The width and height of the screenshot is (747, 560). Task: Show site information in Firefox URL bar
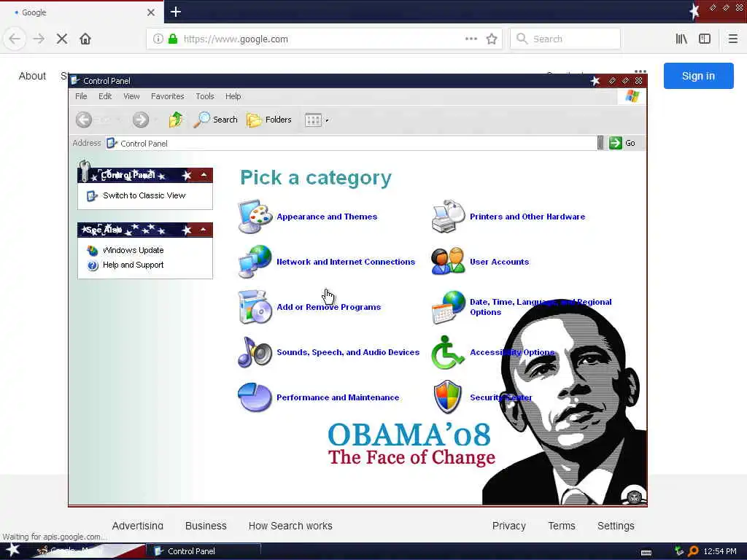158,39
